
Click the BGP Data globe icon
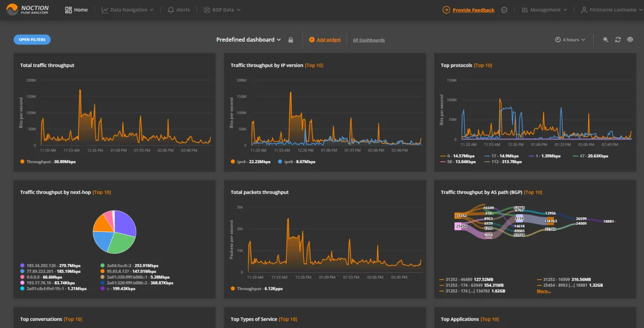[207, 10]
